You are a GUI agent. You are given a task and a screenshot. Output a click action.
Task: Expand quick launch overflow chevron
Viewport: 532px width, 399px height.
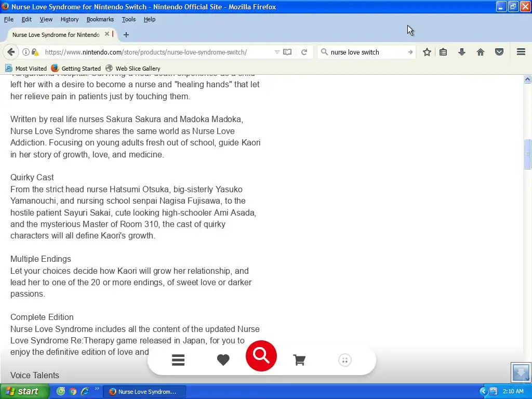coord(97,389)
